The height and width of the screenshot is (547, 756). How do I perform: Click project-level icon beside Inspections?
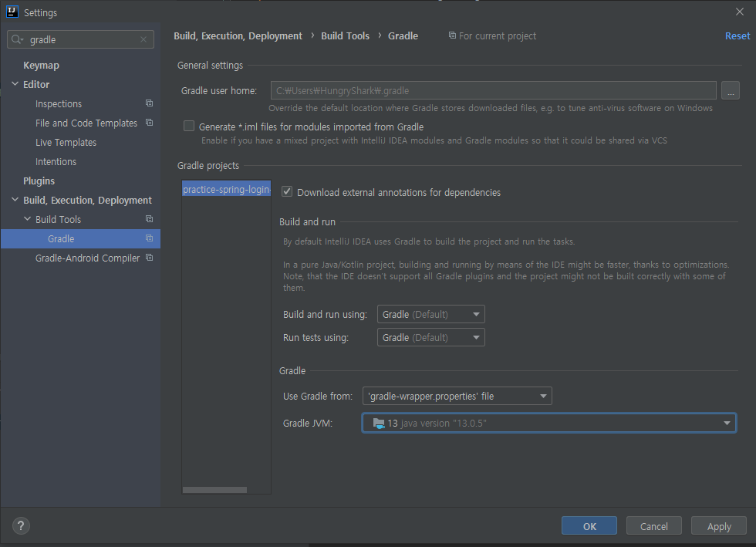149,103
